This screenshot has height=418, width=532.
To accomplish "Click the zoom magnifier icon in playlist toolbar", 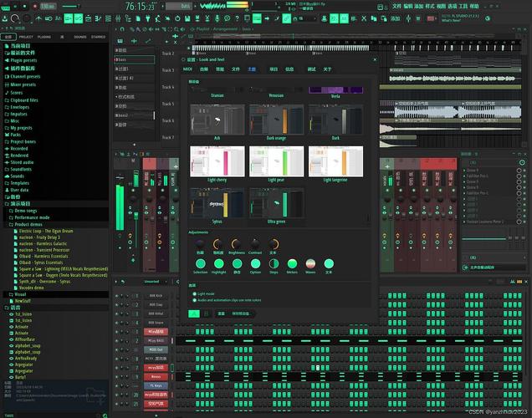I will click(x=176, y=29).
